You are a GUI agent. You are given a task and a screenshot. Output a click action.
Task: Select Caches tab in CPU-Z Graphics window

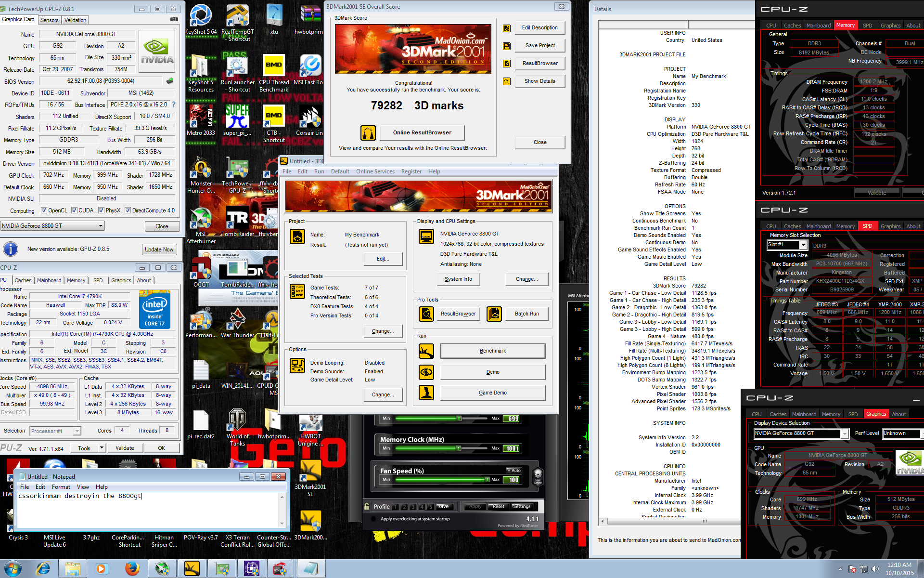click(x=778, y=414)
